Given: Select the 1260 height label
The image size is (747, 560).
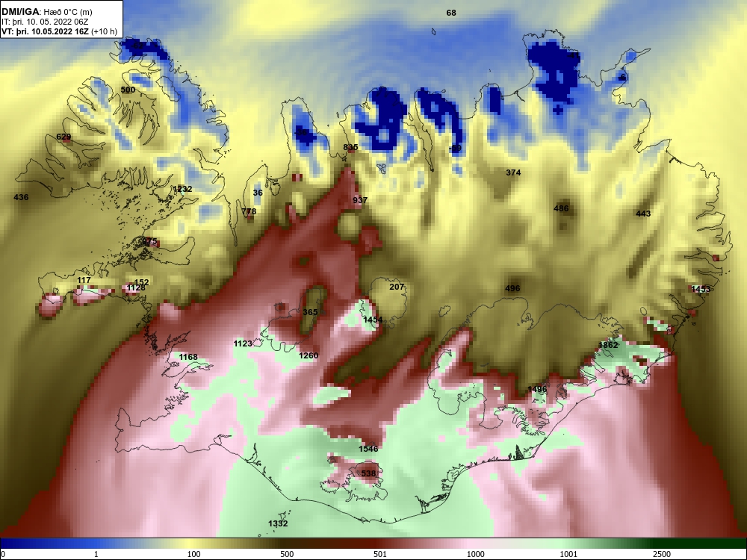Looking at the screenshot, I should (x=309, y=355).
